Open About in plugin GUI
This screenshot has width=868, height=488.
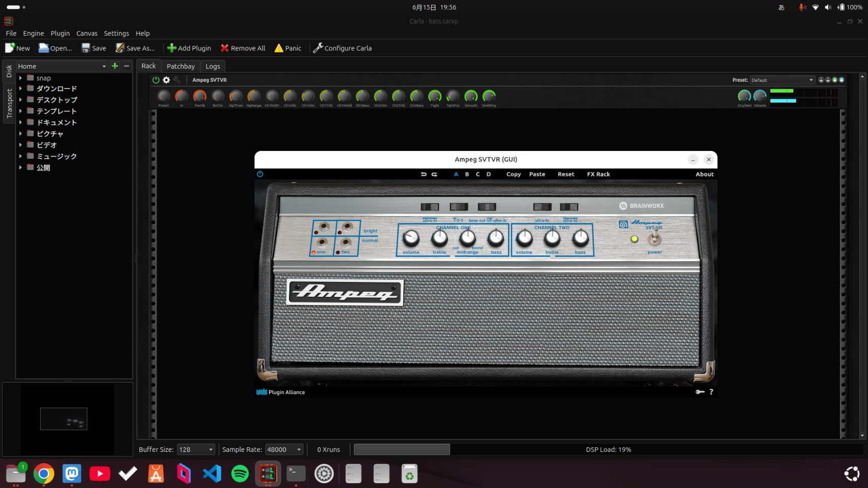click(x=705, y=174)
